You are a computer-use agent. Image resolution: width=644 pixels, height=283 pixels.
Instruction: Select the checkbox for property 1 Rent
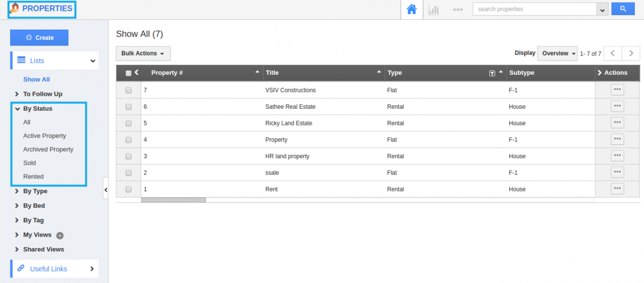tap(128, 189)
